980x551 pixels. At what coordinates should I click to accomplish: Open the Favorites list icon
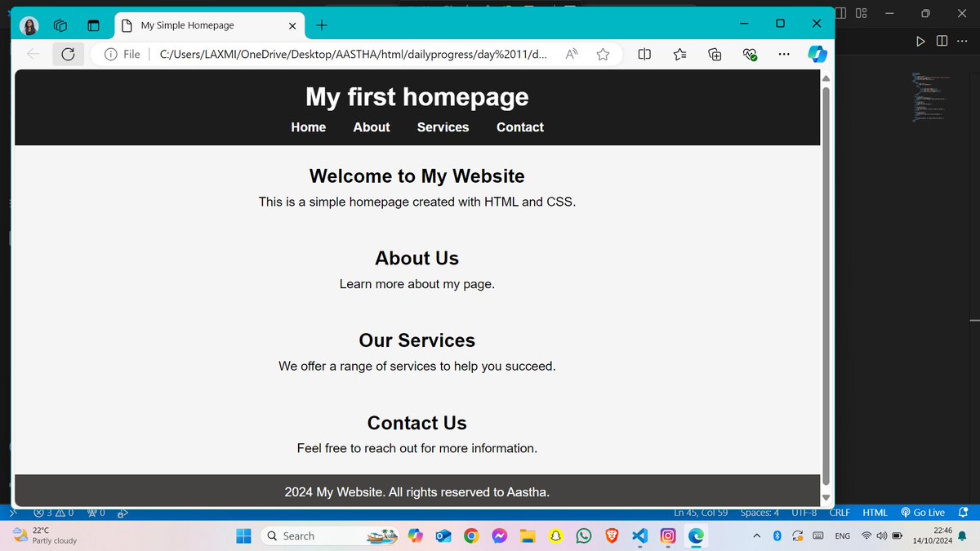(679, 54)
